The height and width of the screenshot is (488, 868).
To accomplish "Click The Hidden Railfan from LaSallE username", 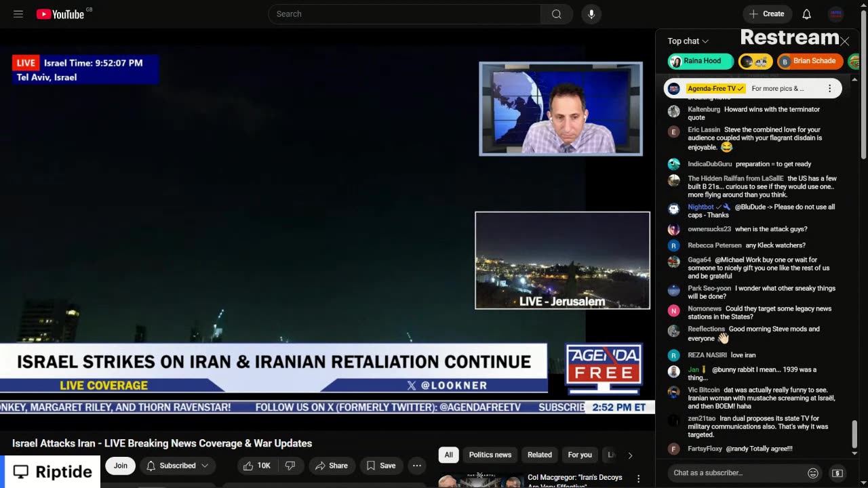I will pyautogui.click(x=735, y=179).
